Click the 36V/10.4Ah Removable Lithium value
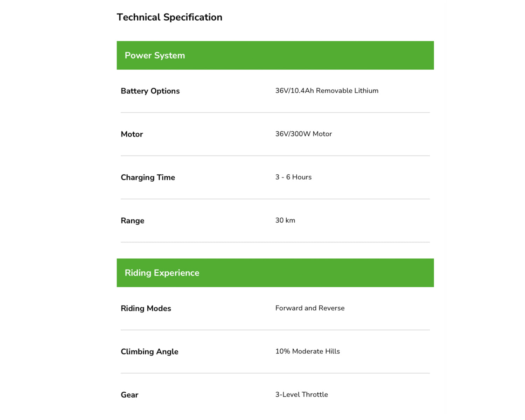Image resolution: width=525 pixels, height=420 pixels. coord(327,91)
